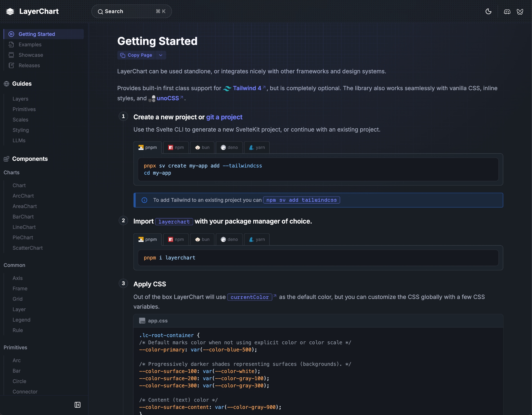This screenshot has height=415, width=532.
Task: Toggle dark mode with the moon icon
Action: 488,11
